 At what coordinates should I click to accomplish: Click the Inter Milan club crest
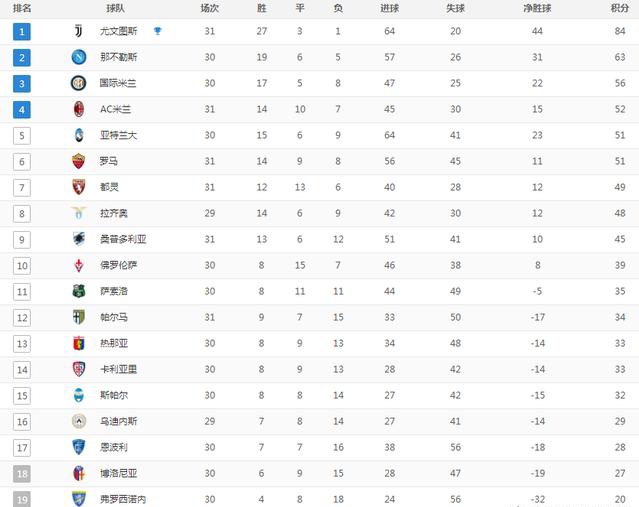79,83
